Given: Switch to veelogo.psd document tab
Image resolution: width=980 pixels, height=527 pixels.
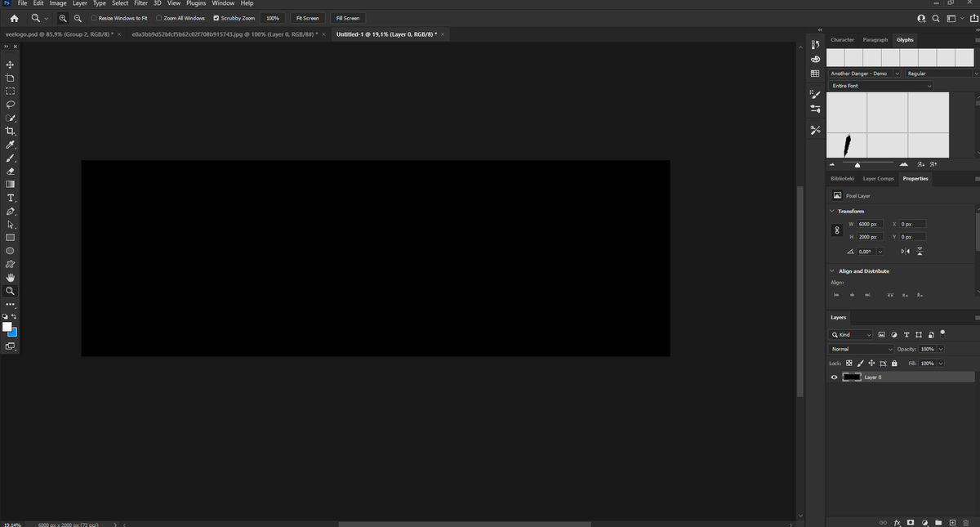Looking at the screenshot, I should (x=58, y=34).
